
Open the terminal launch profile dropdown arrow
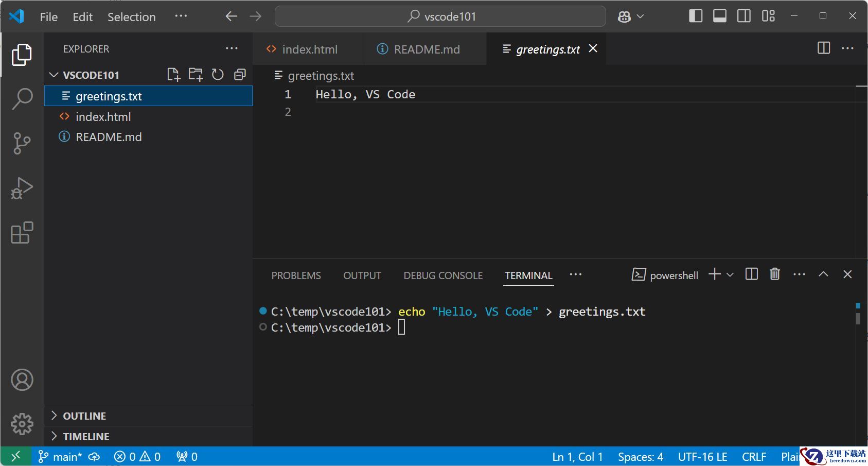pos(730,274)
